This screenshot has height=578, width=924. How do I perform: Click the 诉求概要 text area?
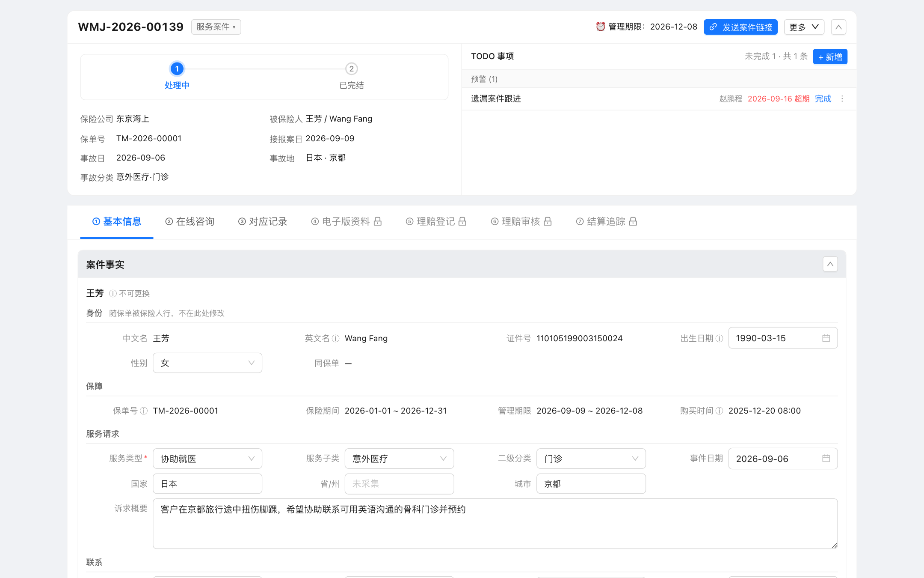(x=495, y=524)
